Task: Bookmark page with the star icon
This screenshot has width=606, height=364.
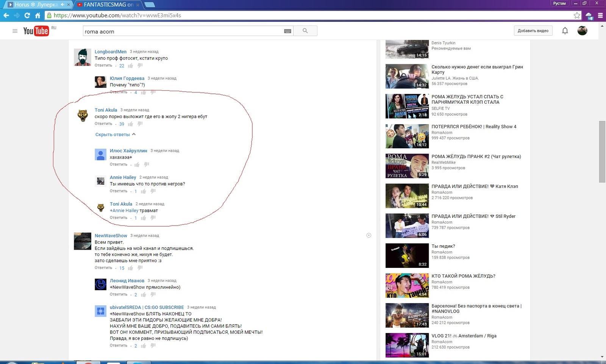Action: tap(576, 16)
